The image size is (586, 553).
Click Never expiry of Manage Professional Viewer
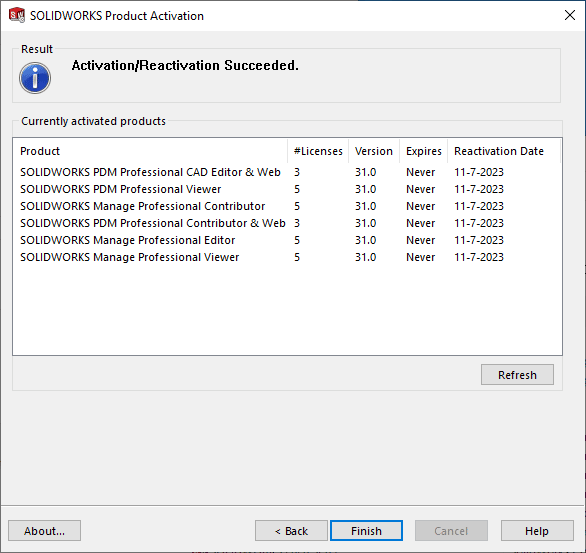click(420, 257)
